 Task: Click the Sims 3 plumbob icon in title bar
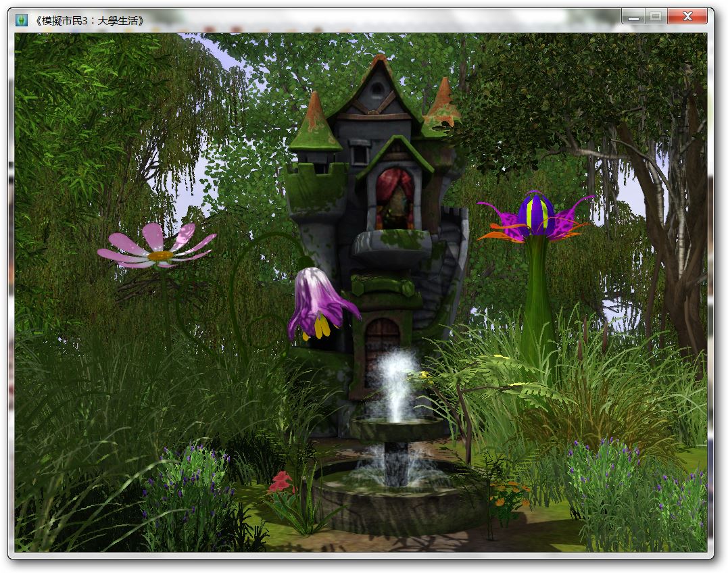tap(22, 20)
